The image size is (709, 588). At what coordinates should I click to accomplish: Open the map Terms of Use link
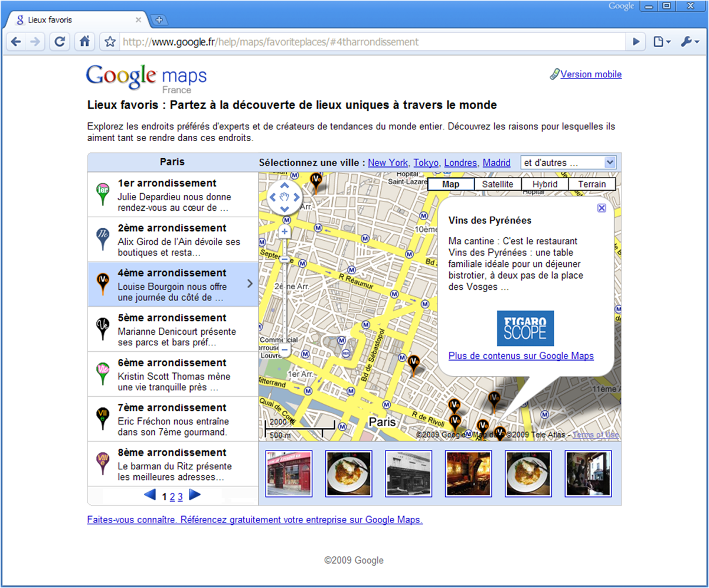pyautogui.click(x=596, y=435)
